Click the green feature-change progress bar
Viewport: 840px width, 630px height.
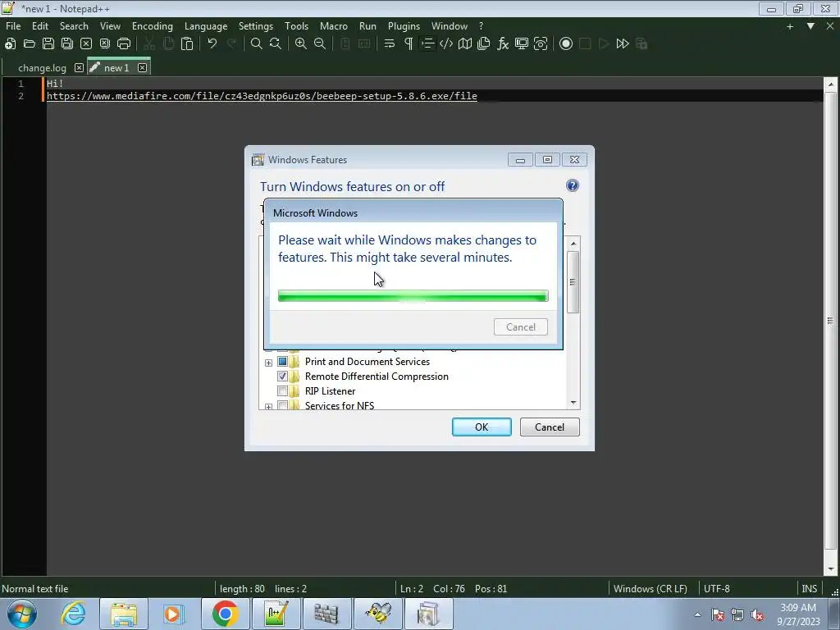413,295
